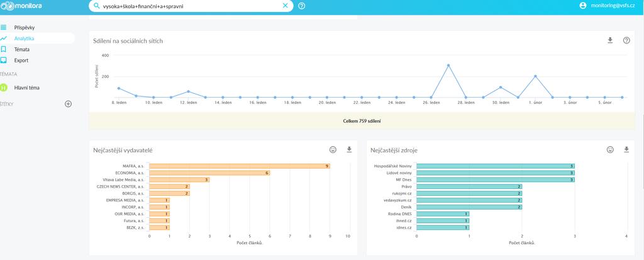644x260 pixels.
Task: Click the BEZK, z.s. label
Action: tap(135, 227)
